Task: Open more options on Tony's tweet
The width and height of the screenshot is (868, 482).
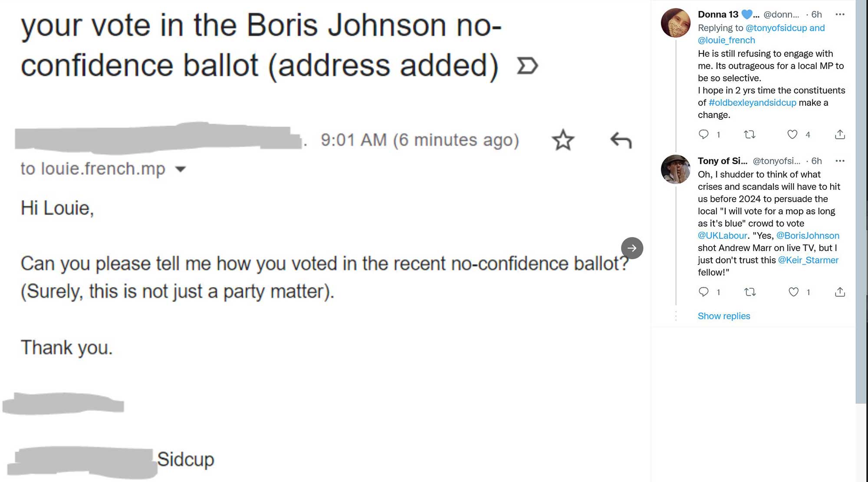Action: (840, 161)
